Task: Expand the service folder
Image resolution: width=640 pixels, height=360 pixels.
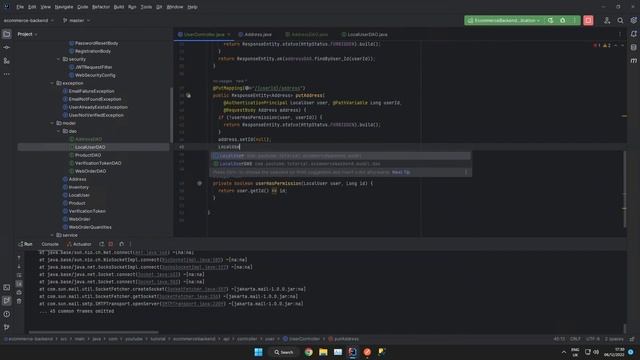Action: (52, 236)
